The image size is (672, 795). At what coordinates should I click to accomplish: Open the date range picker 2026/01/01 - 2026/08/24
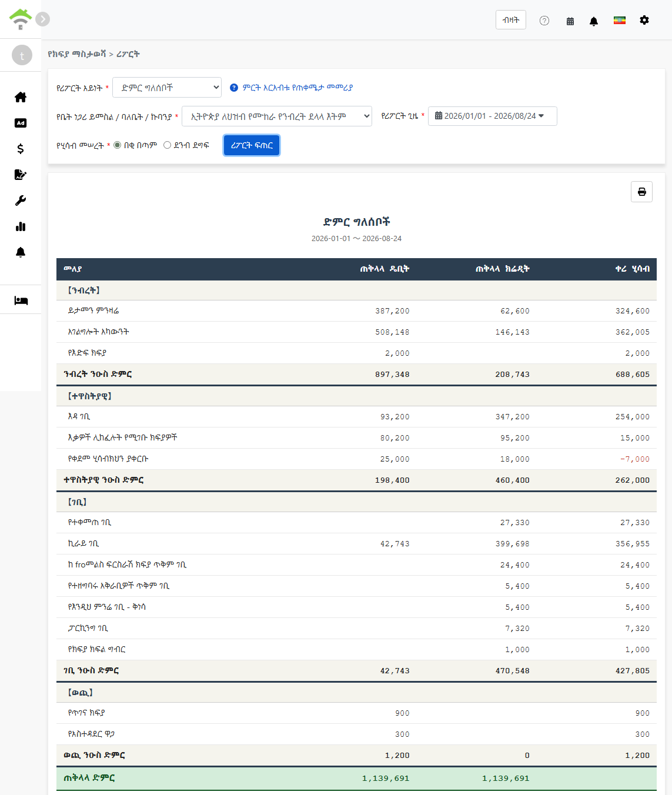(x=492, y=116)
